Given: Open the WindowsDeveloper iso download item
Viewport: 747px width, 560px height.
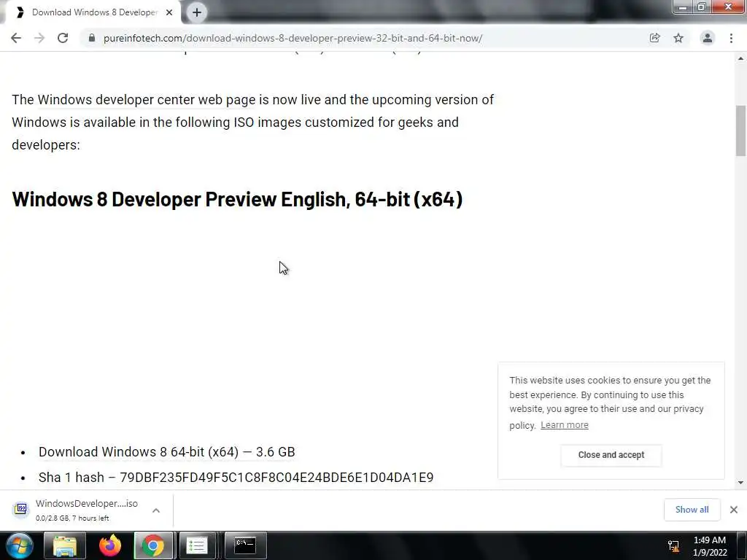Looking at the screenshot, I should tap(86, 510).
